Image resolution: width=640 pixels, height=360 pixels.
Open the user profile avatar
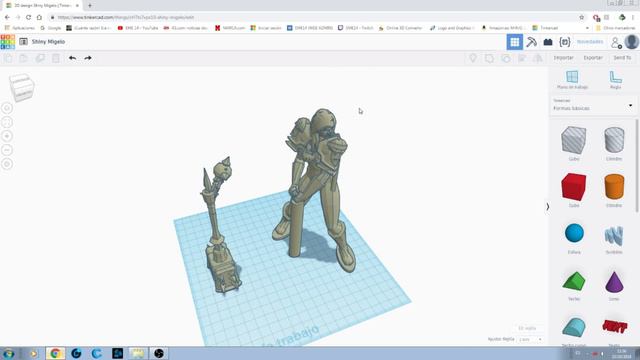click(631, 42)
